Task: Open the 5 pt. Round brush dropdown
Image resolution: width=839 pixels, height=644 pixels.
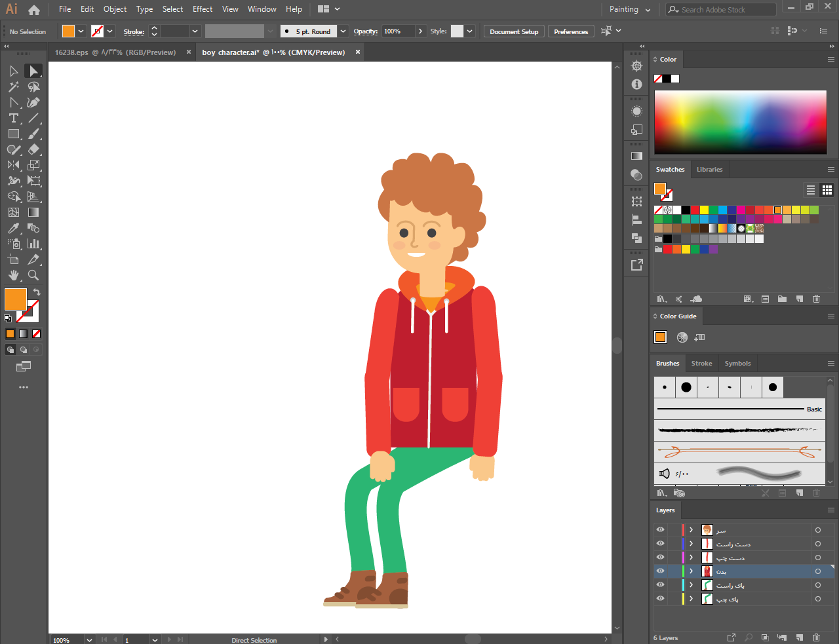Action: click(x=343, y=31)
